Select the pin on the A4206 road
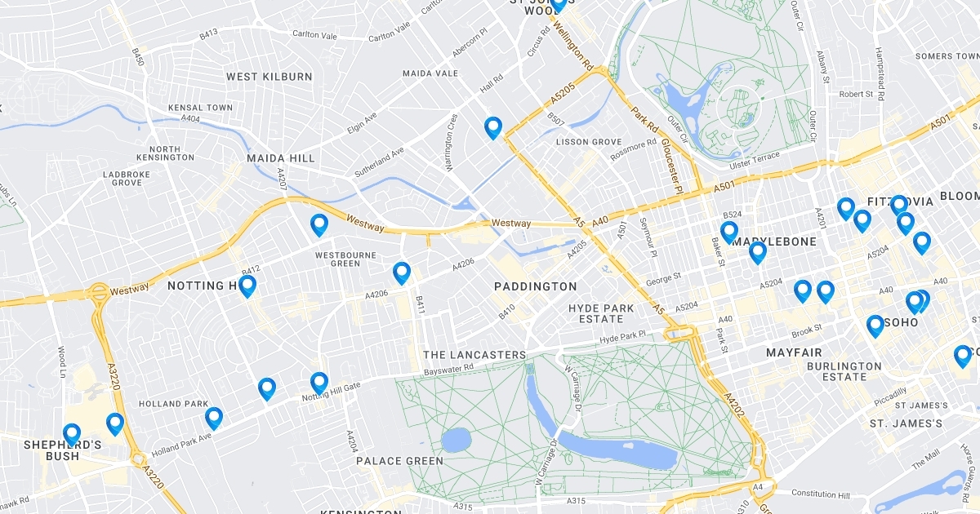 pyautogui.click(x=401, y=273)
